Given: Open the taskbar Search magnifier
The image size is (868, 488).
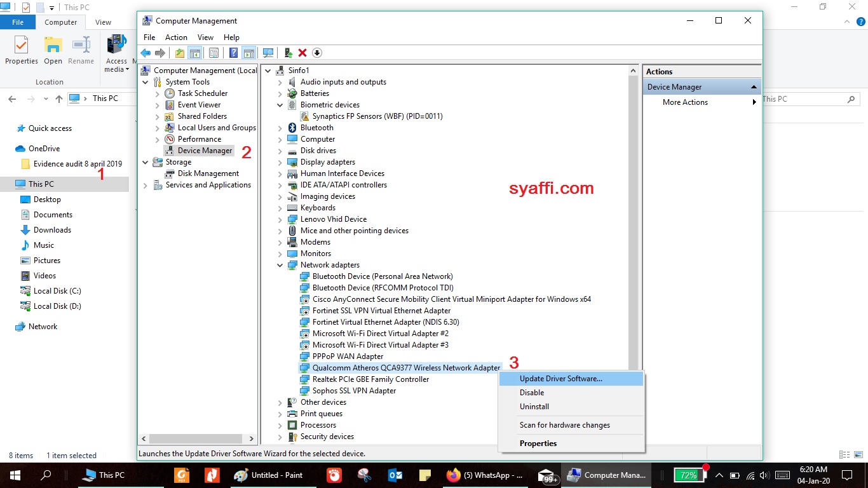Looking at the screenshot, I should point(46,475).
